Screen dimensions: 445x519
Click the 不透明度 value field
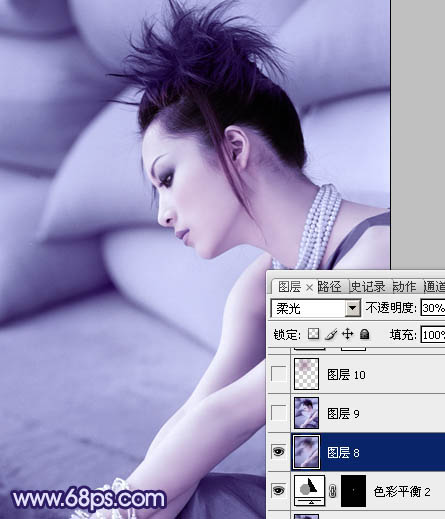(x=433, y=308)
